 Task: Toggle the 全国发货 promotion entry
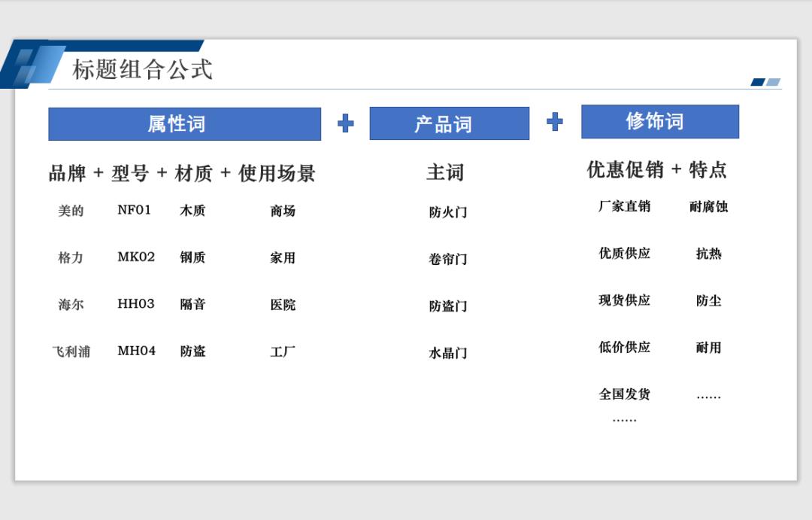tap(625, 394)
